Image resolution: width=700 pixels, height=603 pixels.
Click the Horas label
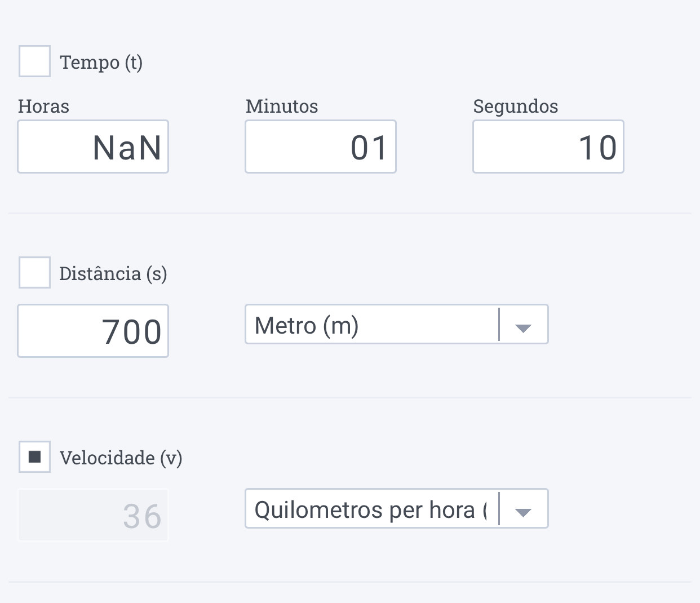tap(43, 107)
